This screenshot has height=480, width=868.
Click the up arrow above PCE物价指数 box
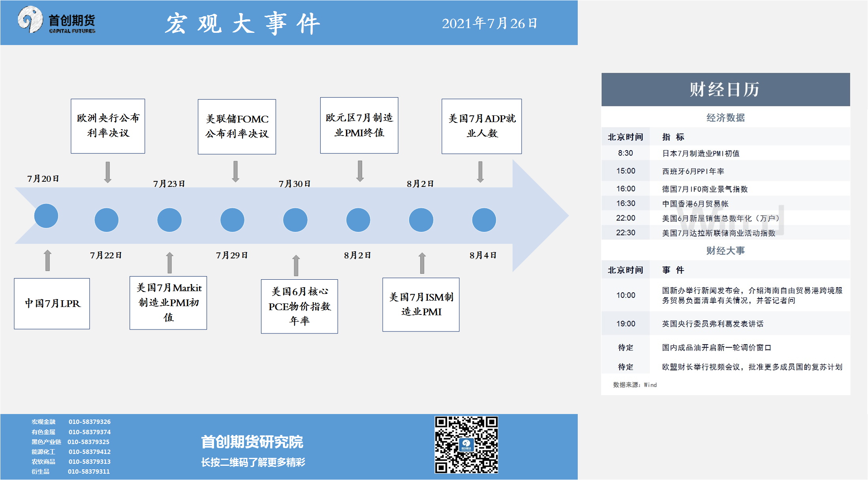(296, 265)
